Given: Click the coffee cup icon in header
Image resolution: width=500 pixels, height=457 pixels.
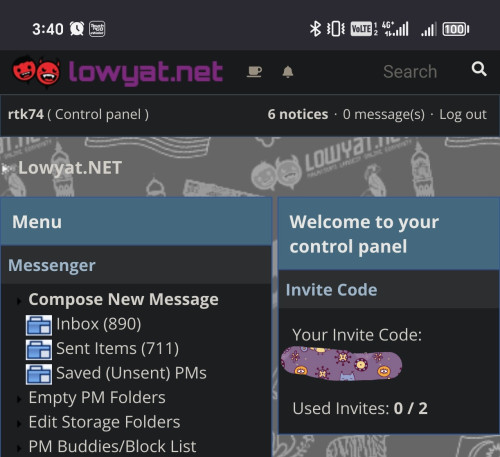Looking at the screenshot, I should pos(254,72).
